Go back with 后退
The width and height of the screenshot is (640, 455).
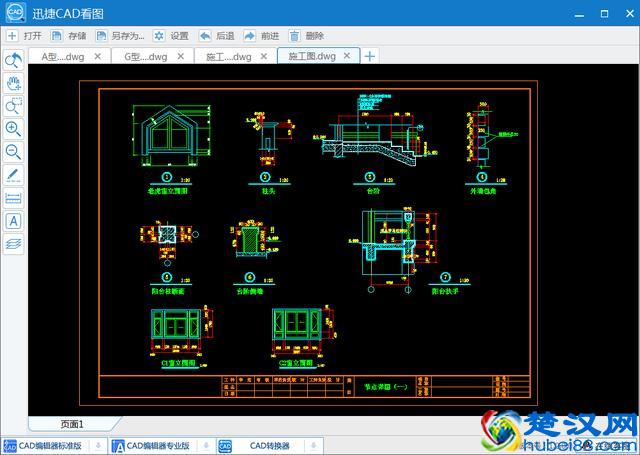[216, 36]
